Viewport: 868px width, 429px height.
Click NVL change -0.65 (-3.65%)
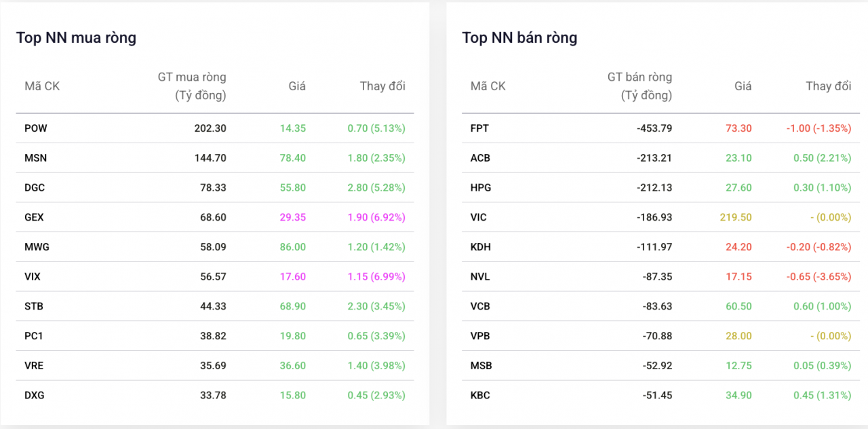[x=818, y=277]
